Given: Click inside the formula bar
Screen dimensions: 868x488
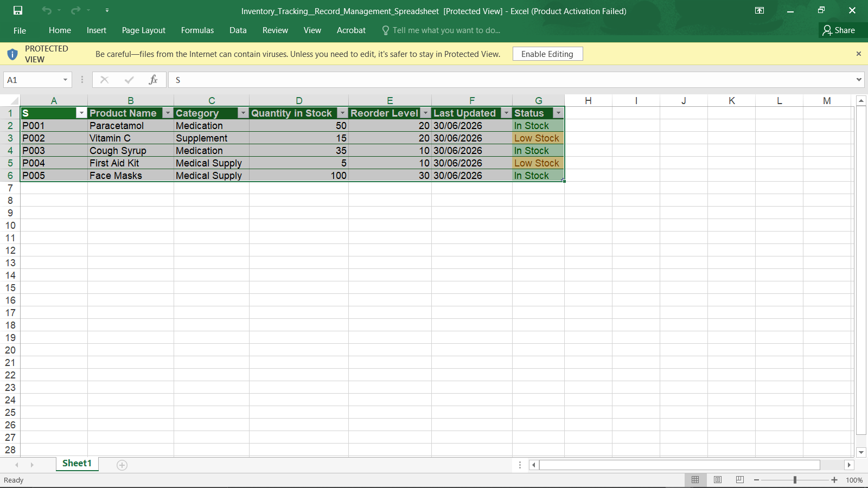Looking at the screenshot, I should click(510, 80).
